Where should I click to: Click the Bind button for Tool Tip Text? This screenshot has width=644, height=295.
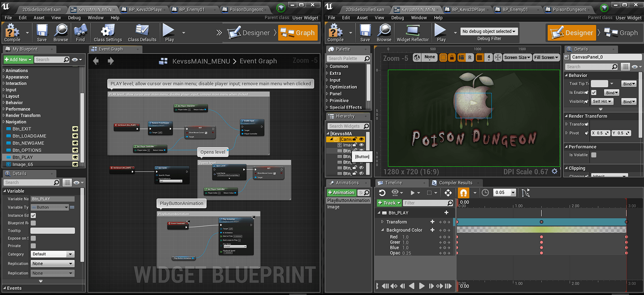click(629, 84)
